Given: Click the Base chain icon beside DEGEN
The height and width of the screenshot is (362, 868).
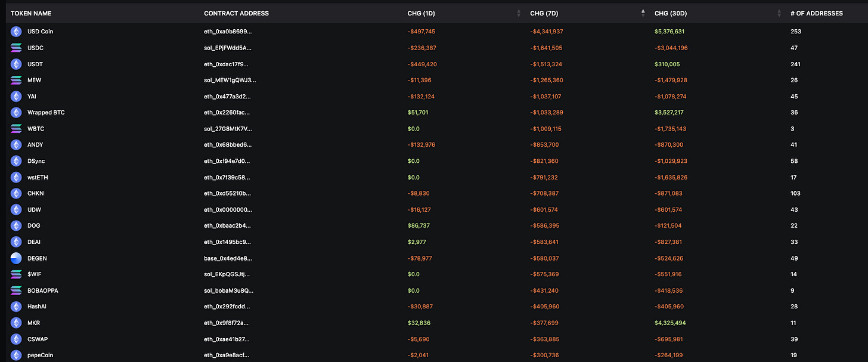Looking at the screenshot, I should coord(16,258).
